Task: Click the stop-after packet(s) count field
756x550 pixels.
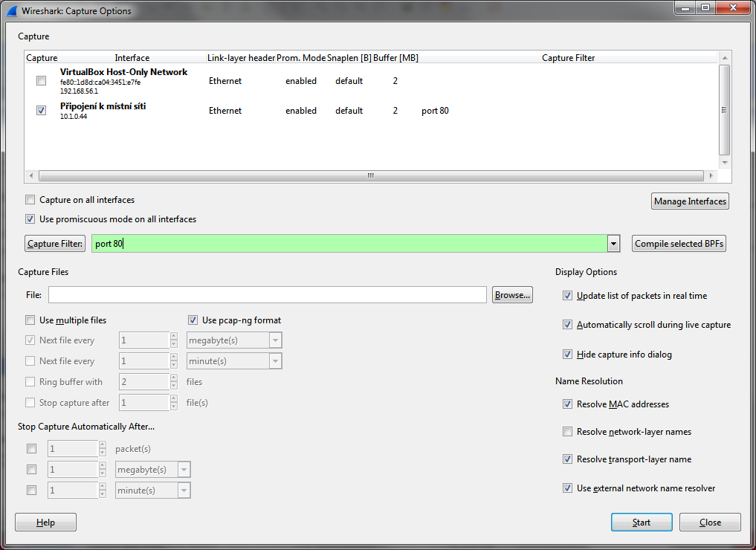Action: [x=73, y=449]
